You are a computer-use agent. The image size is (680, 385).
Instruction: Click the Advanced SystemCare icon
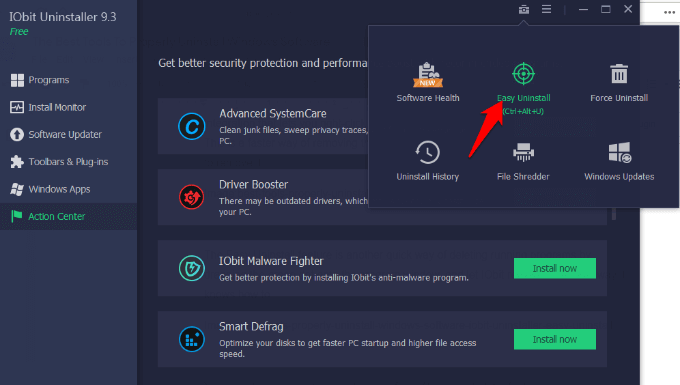[192, 126]
